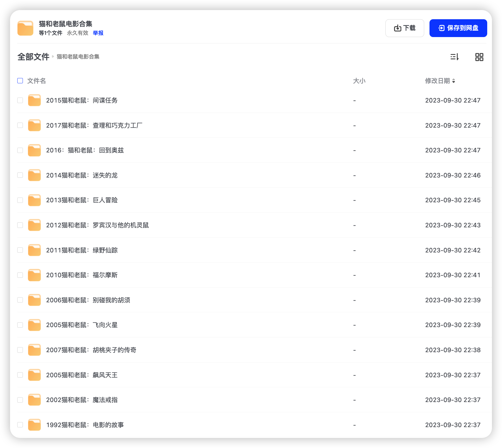Check the box for 2010猫和老鼠：福尔摩斯
502x448 pixels.
click(x=20, y=275)
